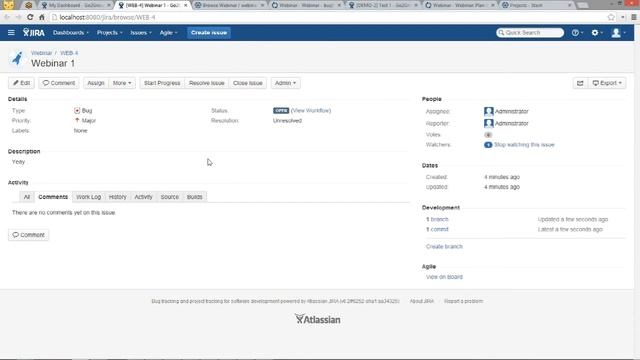This screenshot has width=640, height=360.
Task: Open the Projects dropdown menu
Action: point(109,32)
